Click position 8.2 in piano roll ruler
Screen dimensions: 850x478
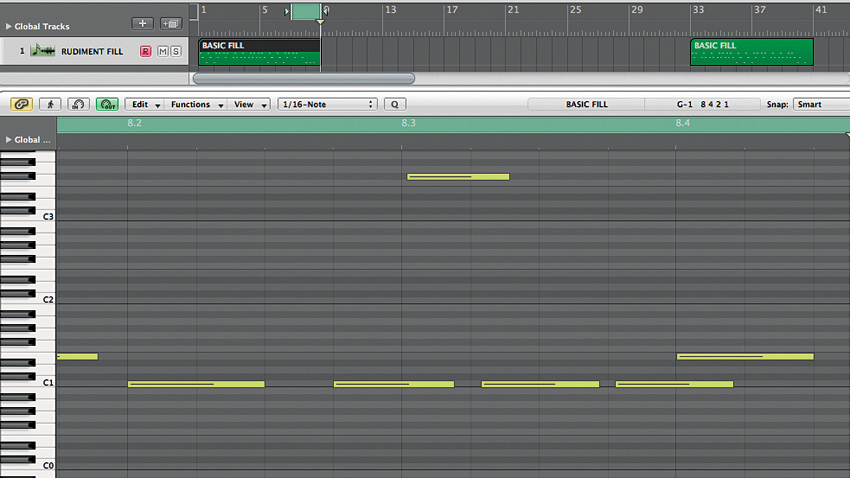pyautogui.click(x=134, y=123)
